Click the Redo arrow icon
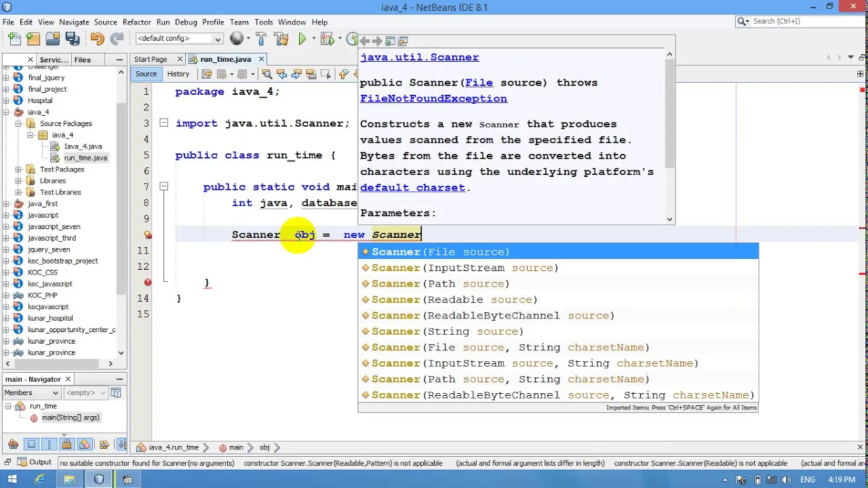This screenshot has width=868, height=488. 117,39
